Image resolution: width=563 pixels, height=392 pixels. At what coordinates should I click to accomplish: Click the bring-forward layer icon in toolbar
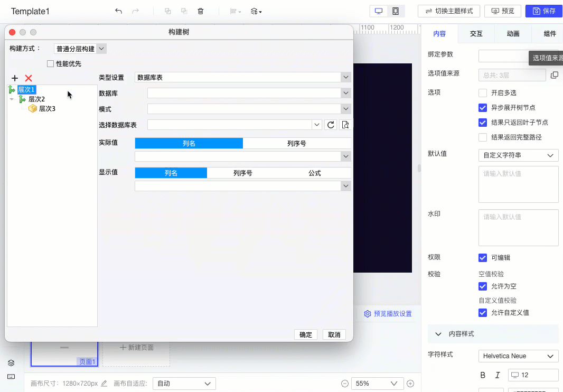pyautogui.click(x=167, y=11)
